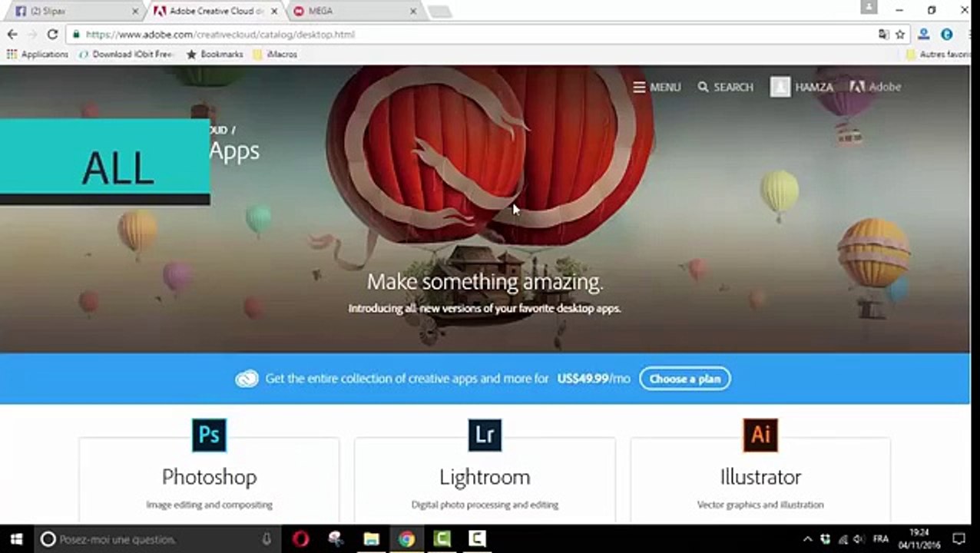Viewport: 980px width, 553px height.
Task: Click the Cortana microphone icon
Action: pyautogui.click(x=267, y=539)
